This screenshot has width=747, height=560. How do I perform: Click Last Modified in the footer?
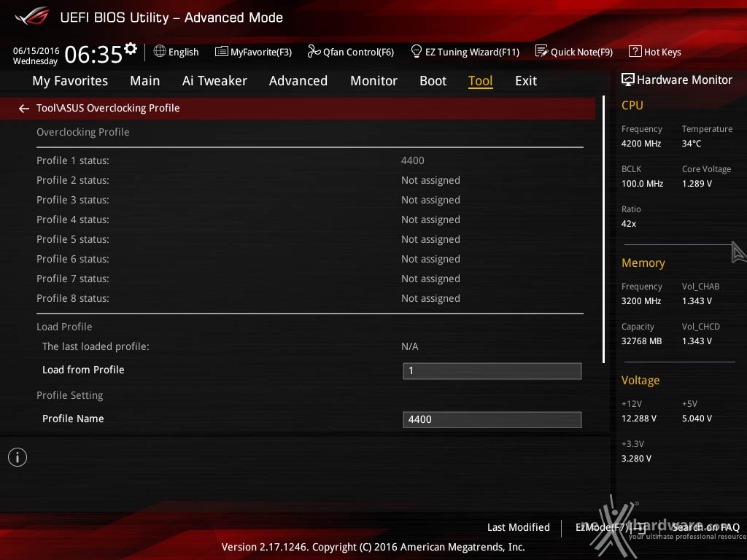(x=519, y=527)
